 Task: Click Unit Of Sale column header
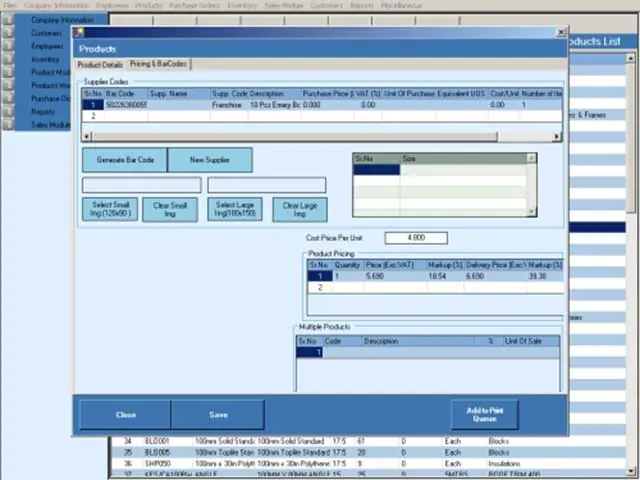(x=531, y=341)
